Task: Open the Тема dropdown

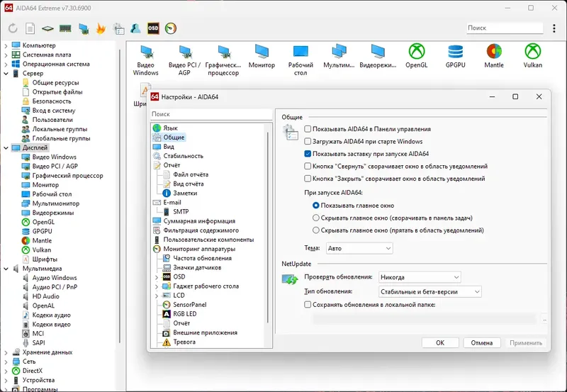Action: click(359, 248)
